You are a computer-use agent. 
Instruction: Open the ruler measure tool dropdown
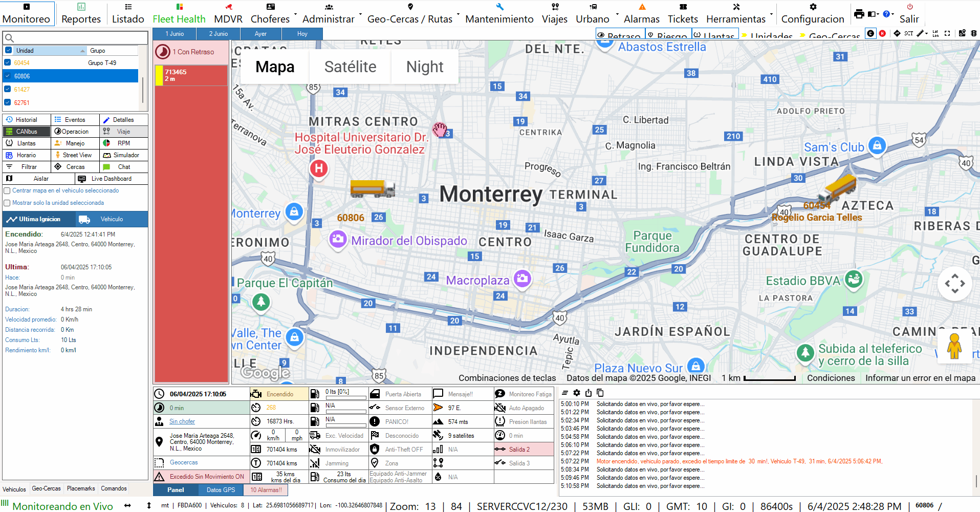(x=922, y=33)
